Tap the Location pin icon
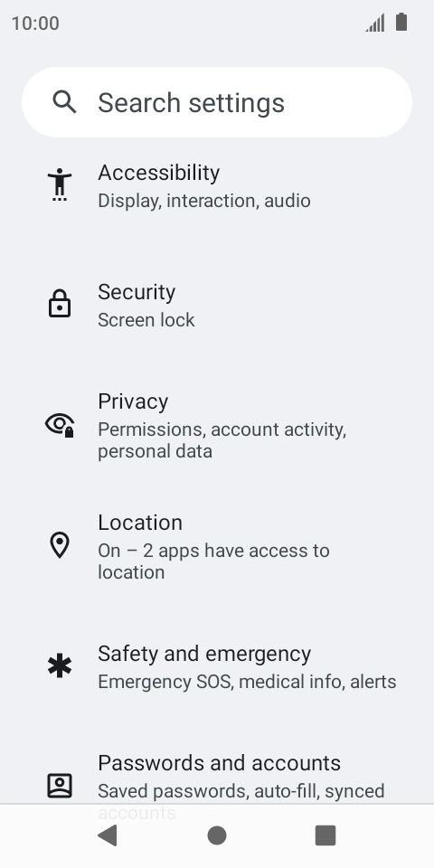434x868 pixels. point(60,545)
